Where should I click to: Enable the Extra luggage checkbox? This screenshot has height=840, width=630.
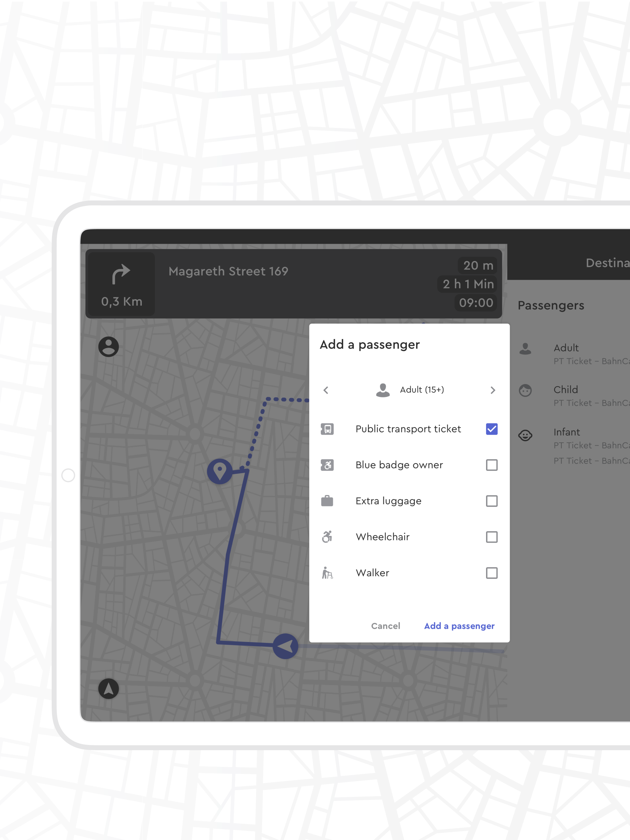coord(492,501)
